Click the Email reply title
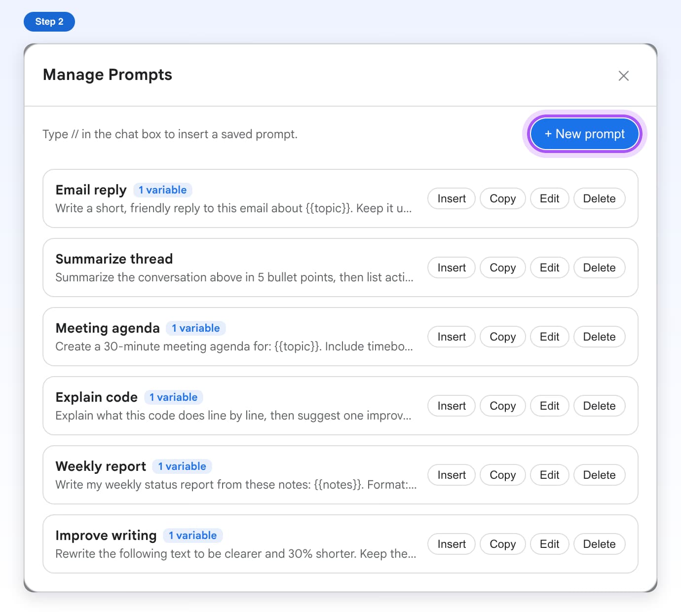The height and width of the screenshot is (616, 681). pos(91,190)
